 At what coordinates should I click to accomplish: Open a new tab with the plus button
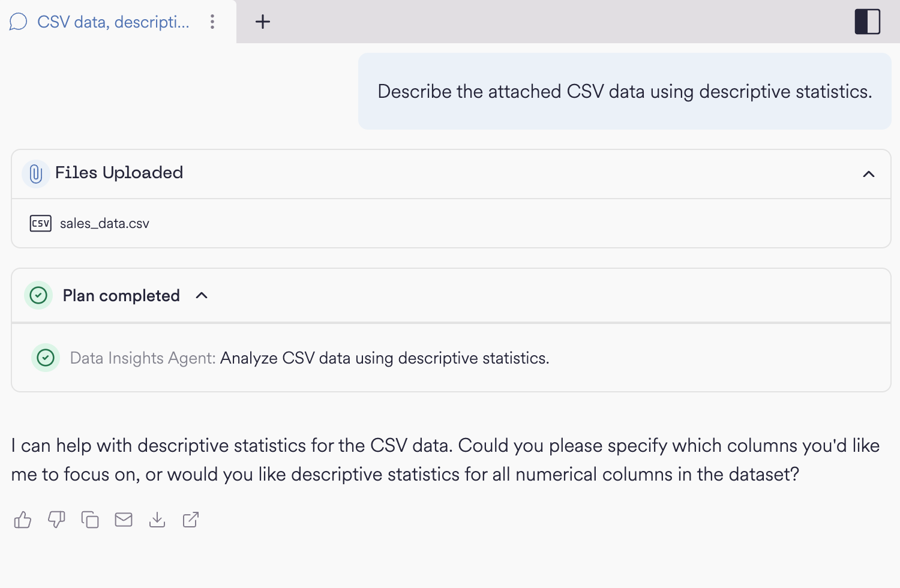tap(262, 22)
